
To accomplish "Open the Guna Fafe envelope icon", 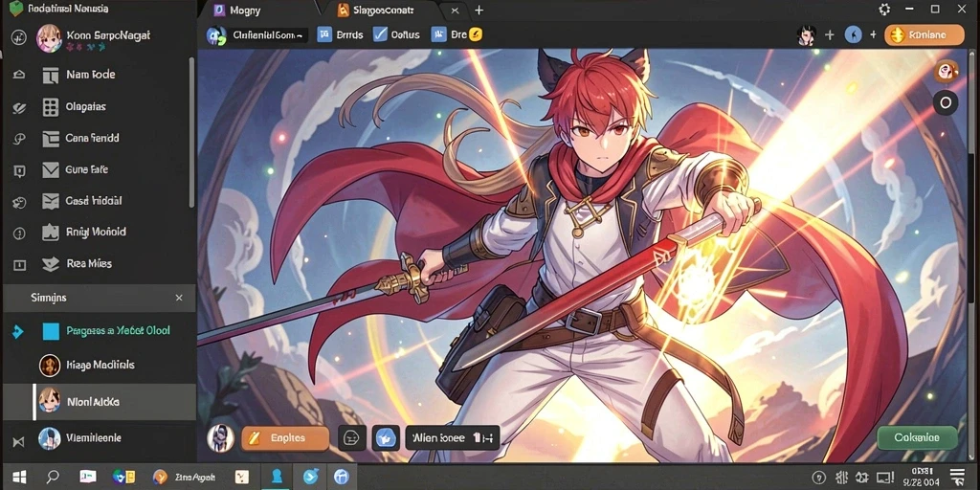I will pos(50,169).
